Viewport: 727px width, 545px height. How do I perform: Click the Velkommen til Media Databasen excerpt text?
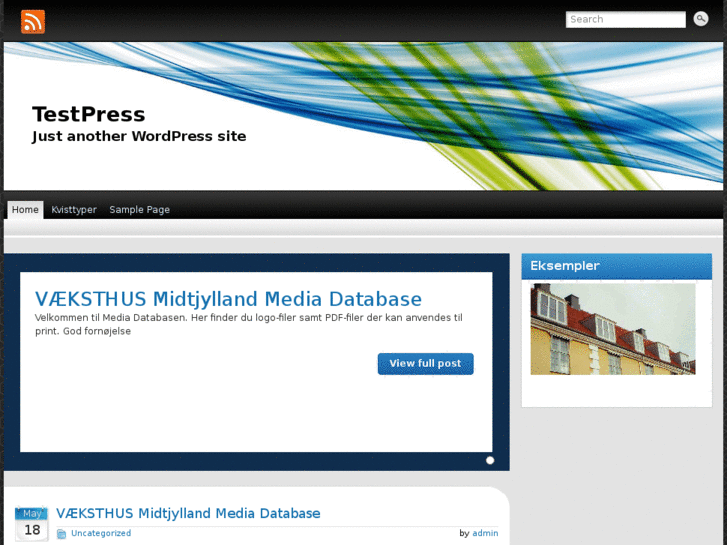(249, 324)
